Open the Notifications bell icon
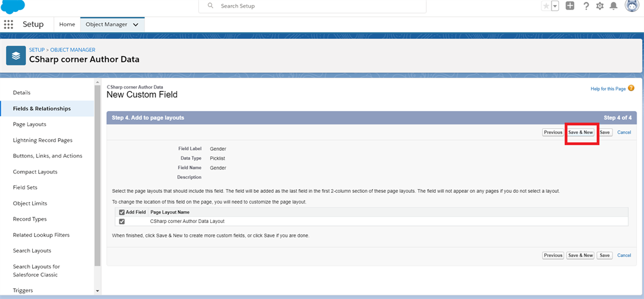 coord(614,6)
